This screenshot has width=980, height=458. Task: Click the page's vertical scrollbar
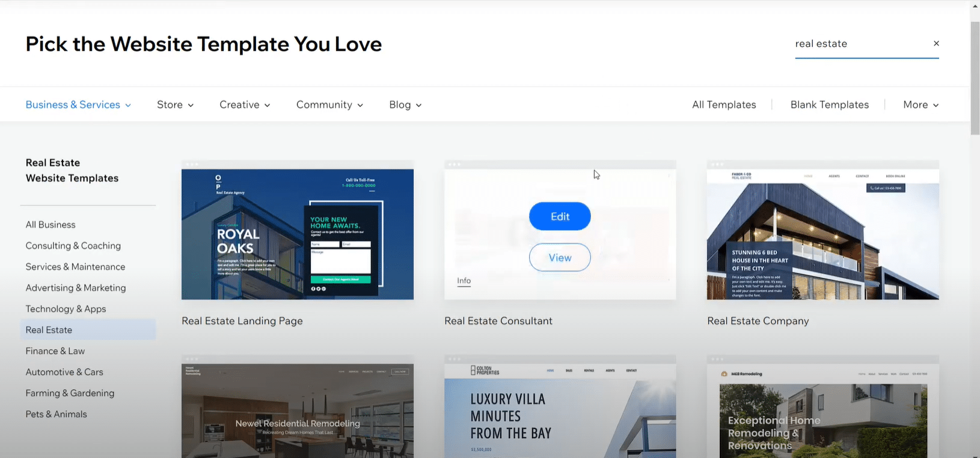click(x=975, y=78)
